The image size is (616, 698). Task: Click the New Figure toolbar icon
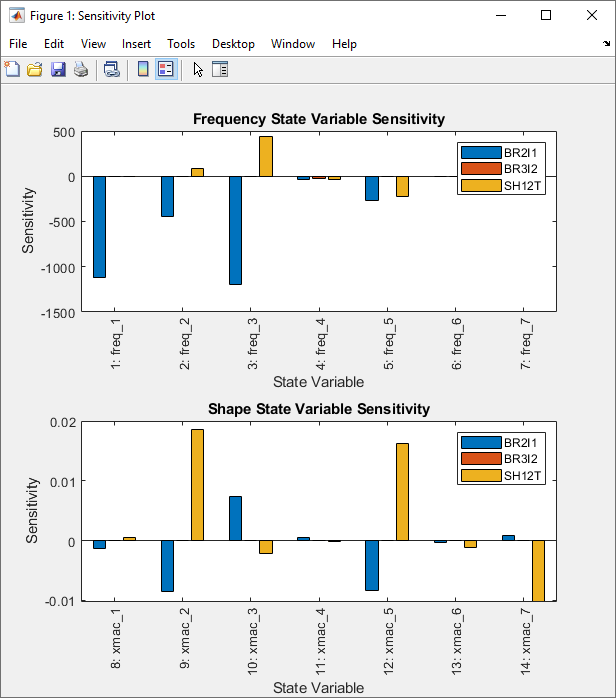(12, 69)
